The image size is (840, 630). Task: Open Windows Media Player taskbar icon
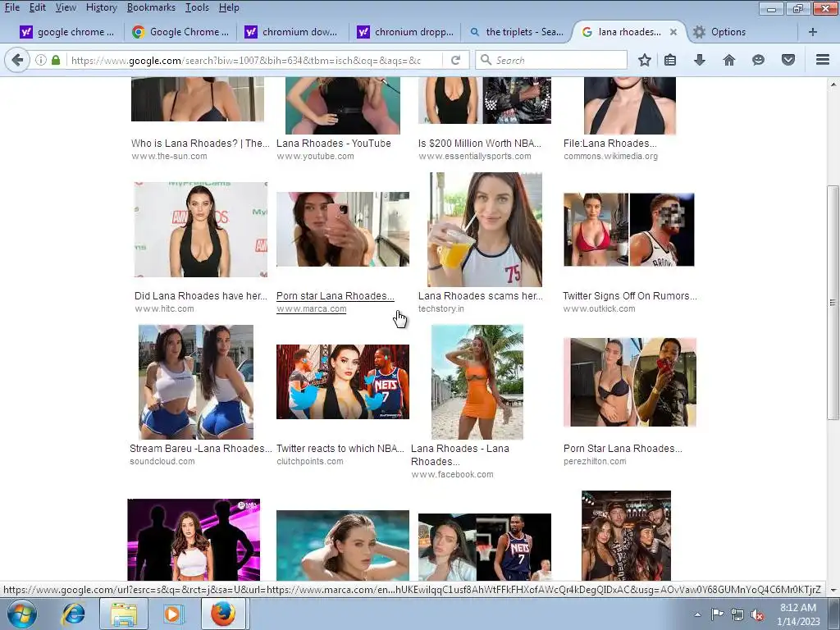[x=173, y=614]
